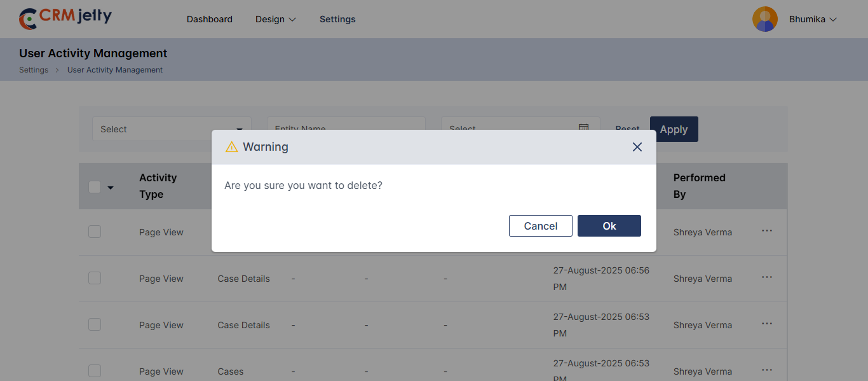Click the yellow warning triangle icon
The image size is (868, 381).
[x=232, y=147]
